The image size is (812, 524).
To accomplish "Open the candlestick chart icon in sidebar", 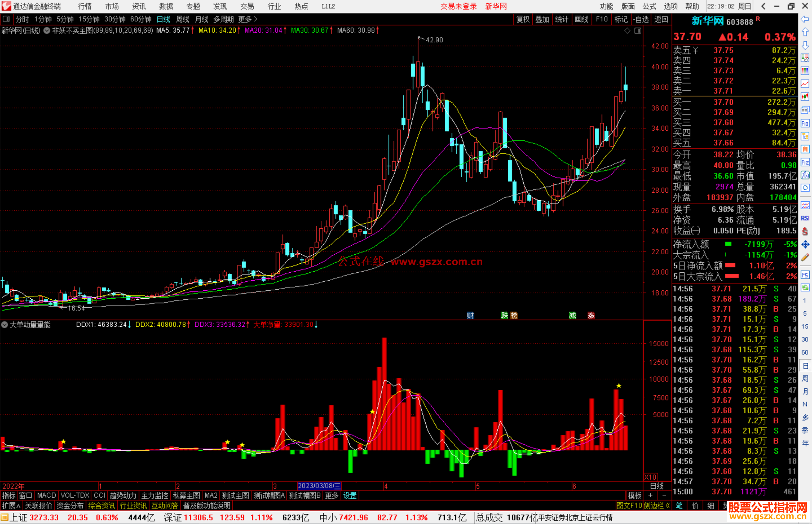I will (805, 97).
